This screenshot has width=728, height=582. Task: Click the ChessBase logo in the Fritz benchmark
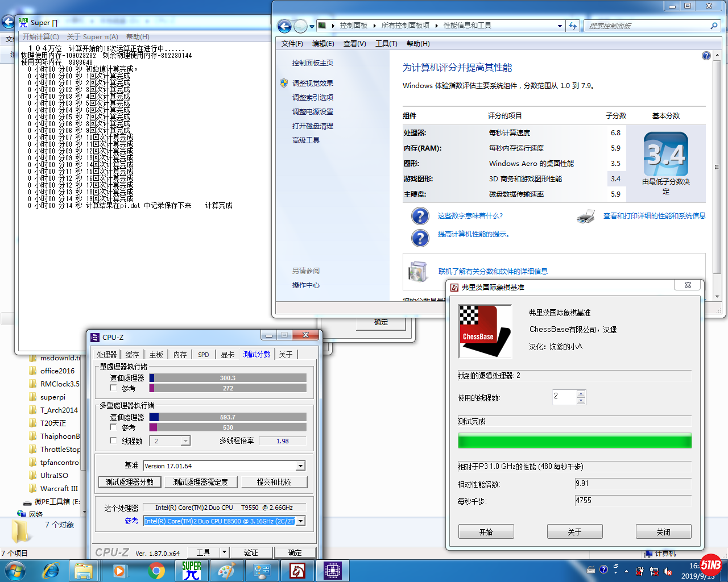point(485,332)
